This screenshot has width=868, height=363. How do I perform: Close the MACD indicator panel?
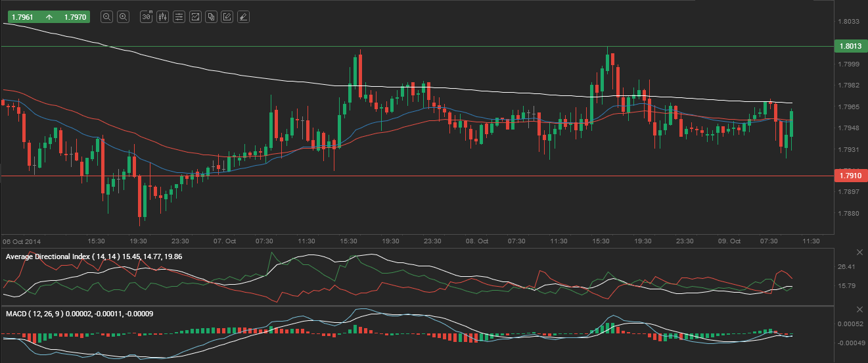tap(860, 309)
